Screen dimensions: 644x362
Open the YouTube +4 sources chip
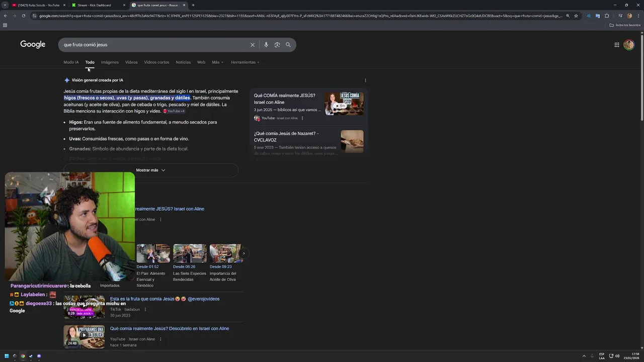[x=174, y=111]
